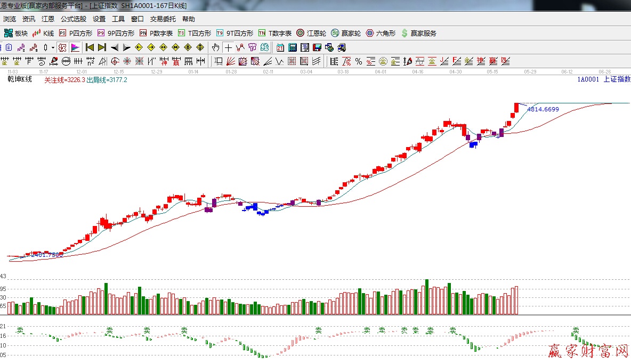Click the red floppy disk save icon
Viewport: 631px width, 364px height.
317,47
